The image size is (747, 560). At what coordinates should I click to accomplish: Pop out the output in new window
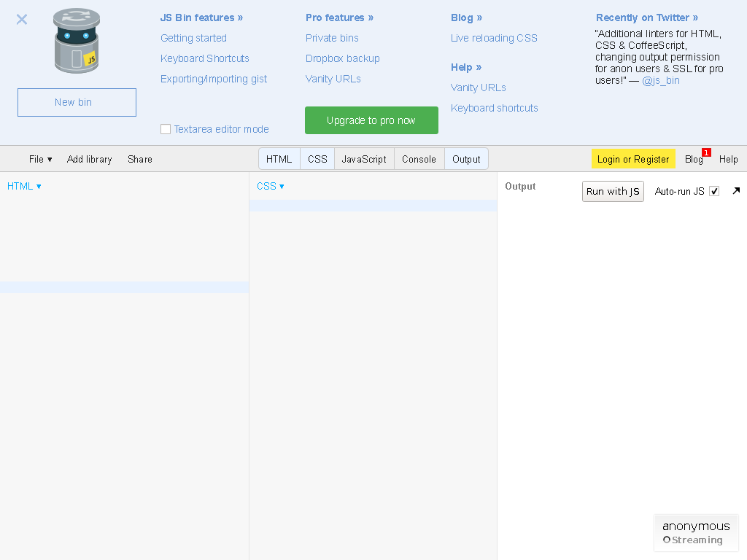736,191
